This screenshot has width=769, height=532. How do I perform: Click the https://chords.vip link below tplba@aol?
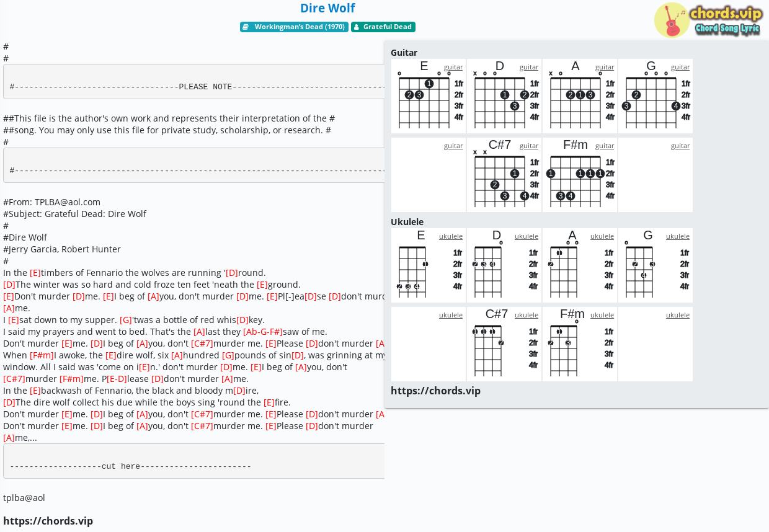[48, 521]
